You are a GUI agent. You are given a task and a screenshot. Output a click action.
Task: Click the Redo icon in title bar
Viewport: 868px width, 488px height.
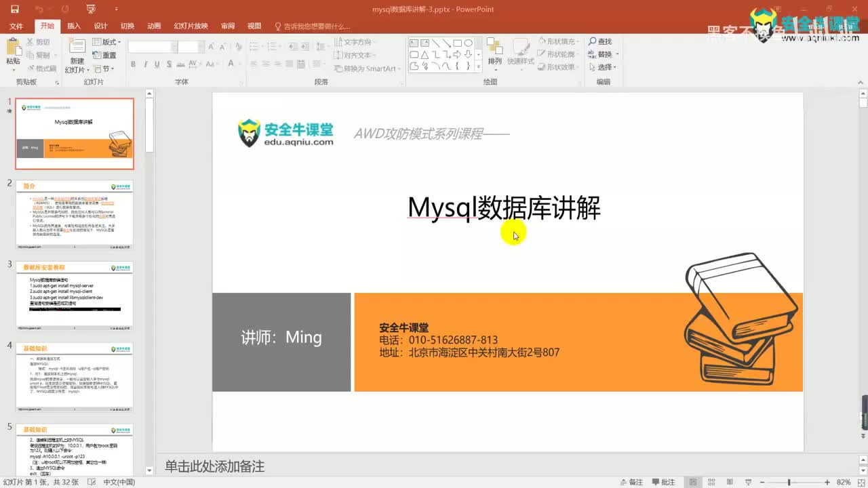(x=64, y=9)
